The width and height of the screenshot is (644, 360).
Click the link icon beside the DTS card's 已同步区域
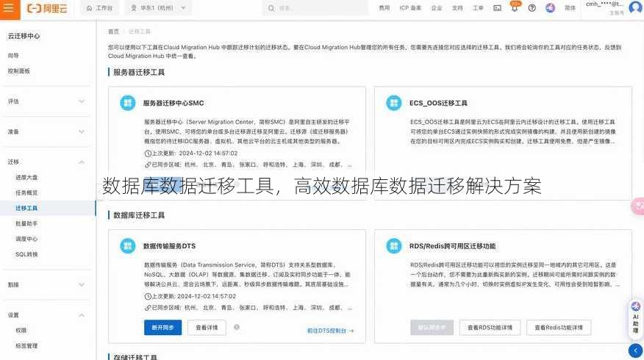148,307
